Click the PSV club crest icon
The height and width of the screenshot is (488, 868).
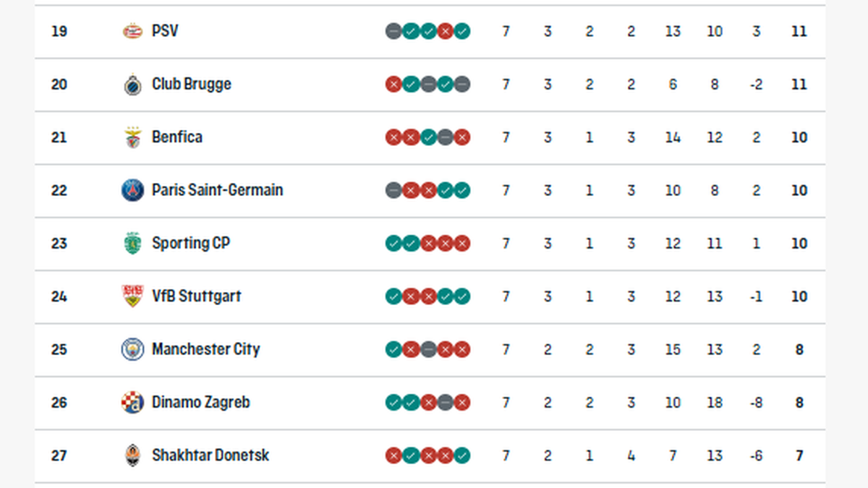pos(133,32)
